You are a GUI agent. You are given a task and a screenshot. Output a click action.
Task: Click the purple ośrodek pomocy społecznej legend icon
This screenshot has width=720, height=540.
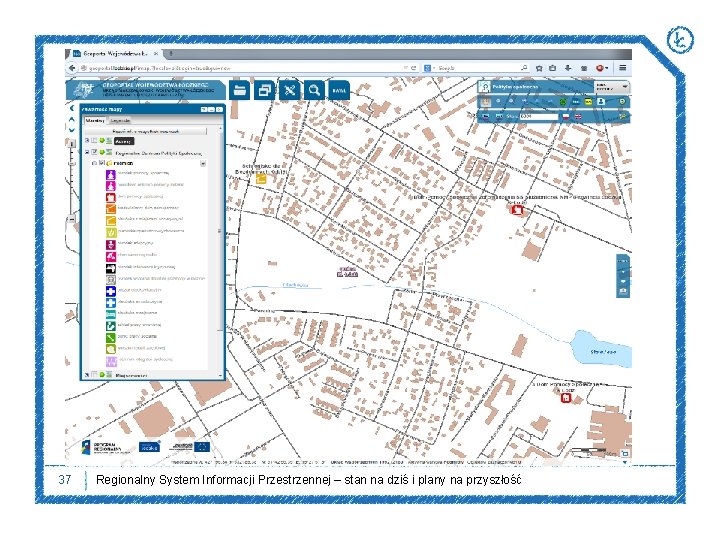pos(111,174)
